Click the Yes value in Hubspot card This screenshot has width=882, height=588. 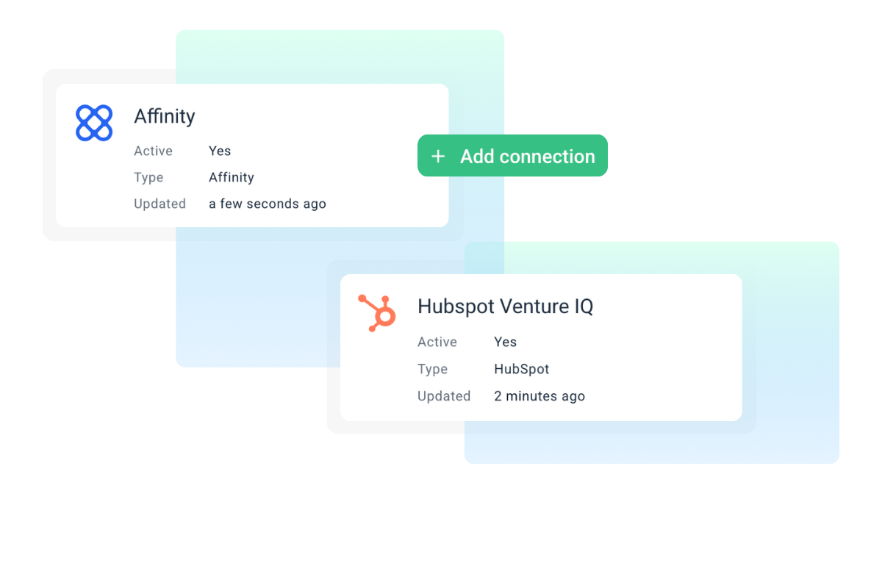tap(505, 342)
